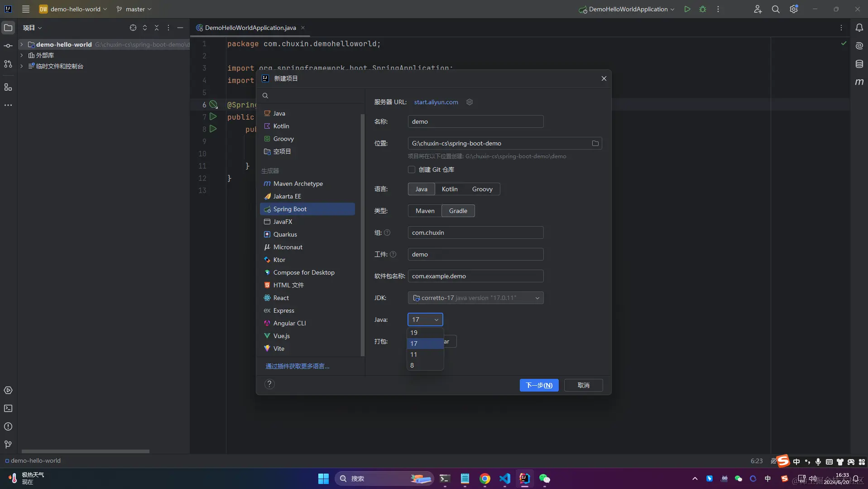Select opened file in project tree icon
This screenshot has width=868, height=489.
(133, 28)
